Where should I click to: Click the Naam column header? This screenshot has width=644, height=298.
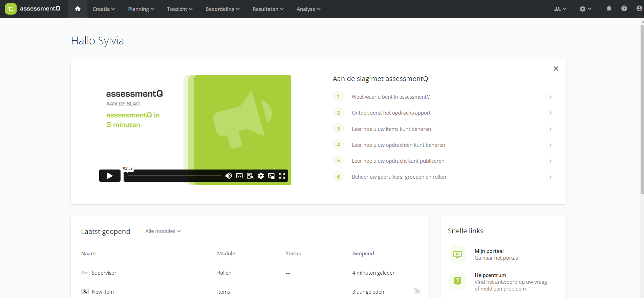coord(88,254)
